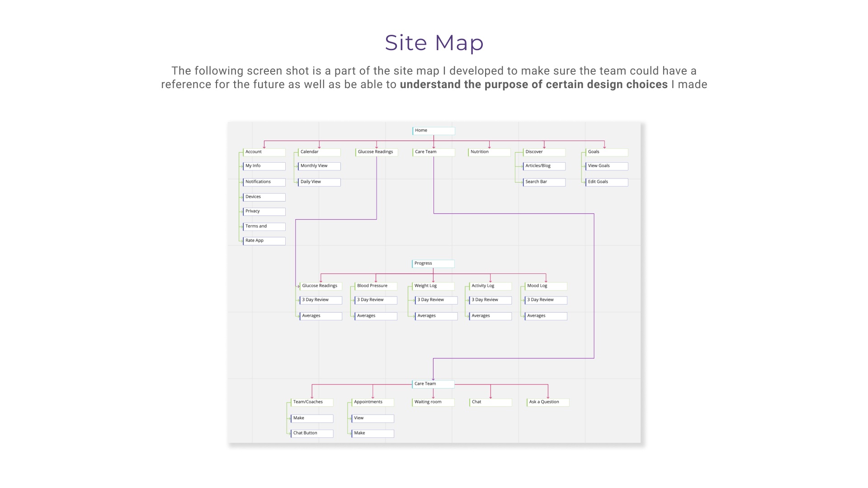
Task: Click the Rate App box
Action: pos(264,241)
